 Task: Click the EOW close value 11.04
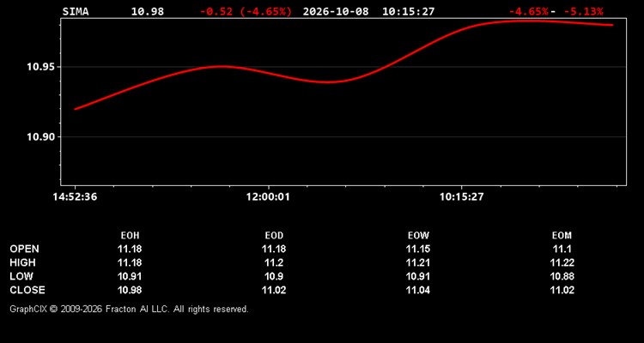coord(418,290)
